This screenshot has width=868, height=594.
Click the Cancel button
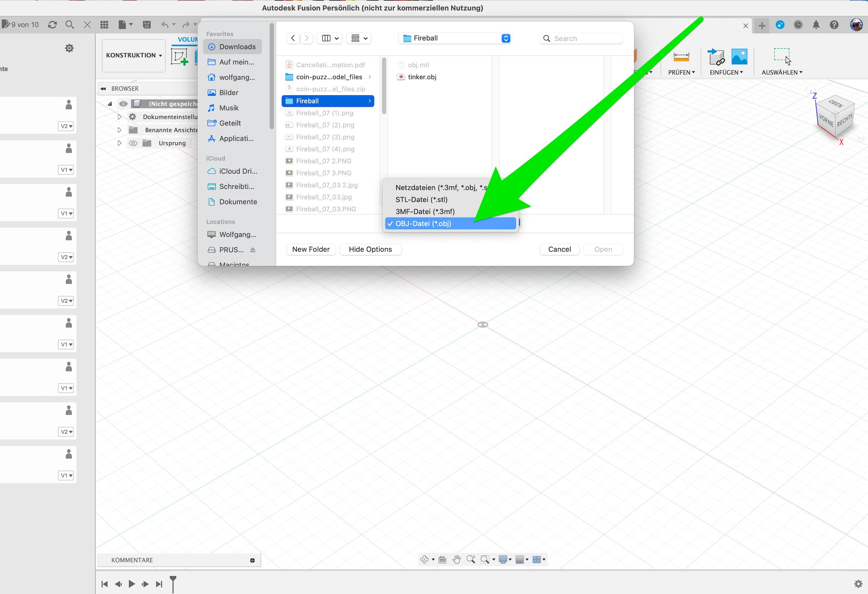(560, 249)
